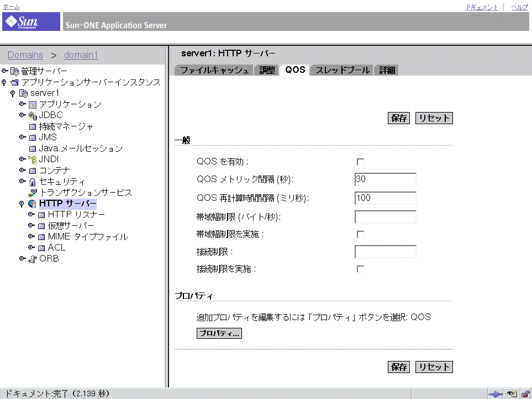The width and height of the screenshot is (532, 399).
Task: Switch to the 調整 tab
Action: pyautogui.click(x=267, y=70)
